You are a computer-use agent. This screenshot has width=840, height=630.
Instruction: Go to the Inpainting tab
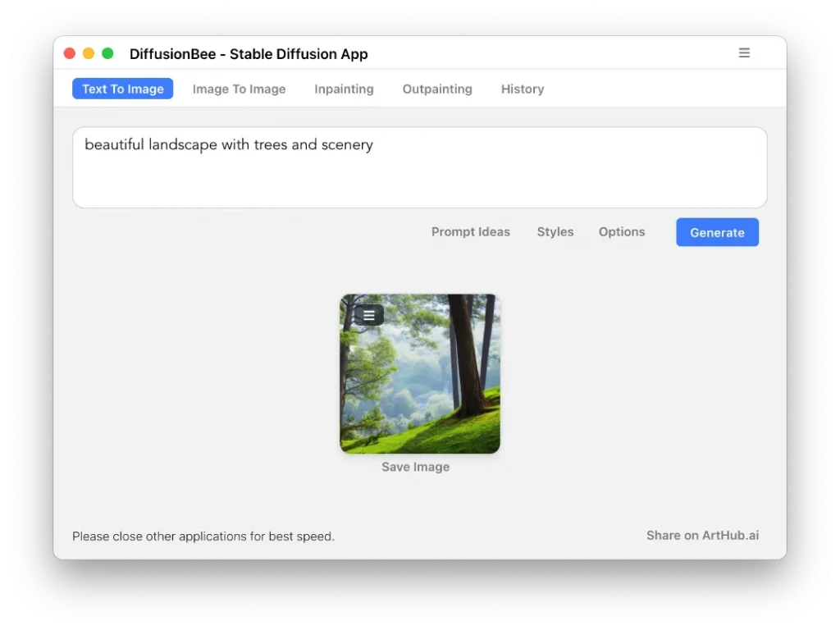click(344, 89)
